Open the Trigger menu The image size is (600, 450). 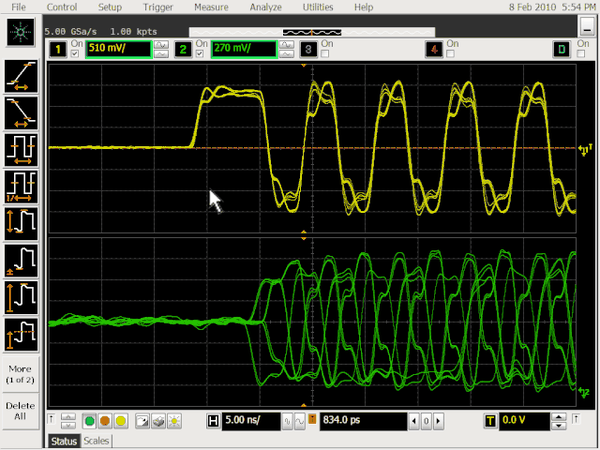pos(158,7)
